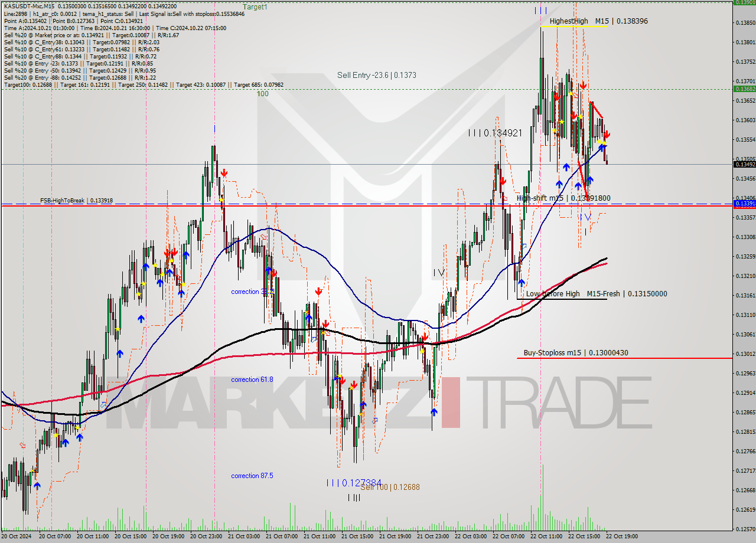756x543 pixels.
Task: Click the black I I I marker below 0.127384
Action: (x=354, y=498)
